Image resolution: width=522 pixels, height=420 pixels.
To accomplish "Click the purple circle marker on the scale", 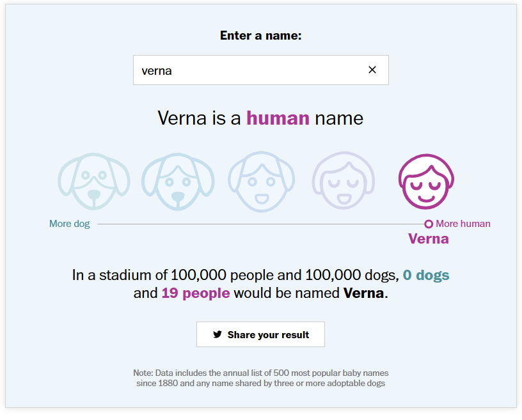I will pyautogui.click(x=429, y=224).
